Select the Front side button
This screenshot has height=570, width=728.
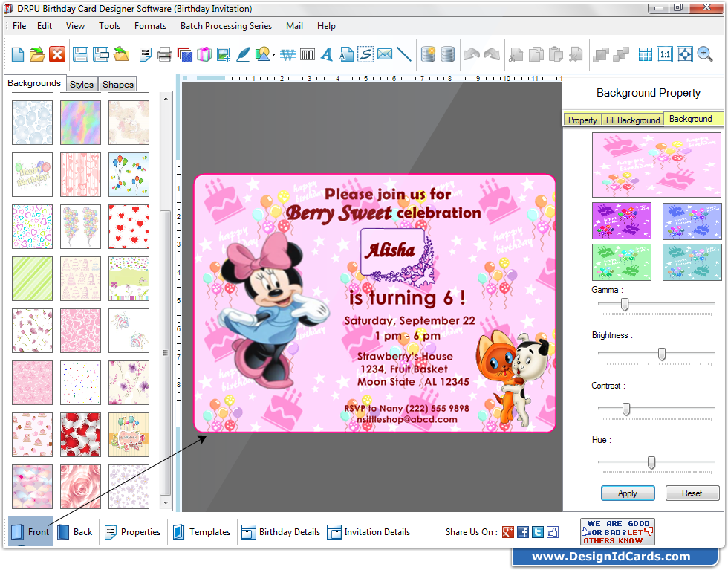pos(30,532)
